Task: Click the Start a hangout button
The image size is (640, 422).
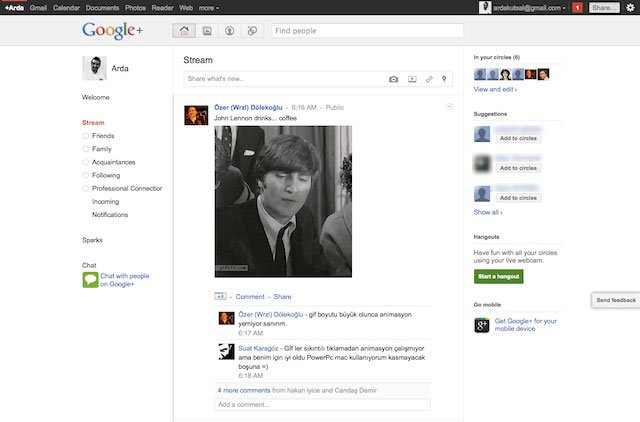Action: point(498,276)
